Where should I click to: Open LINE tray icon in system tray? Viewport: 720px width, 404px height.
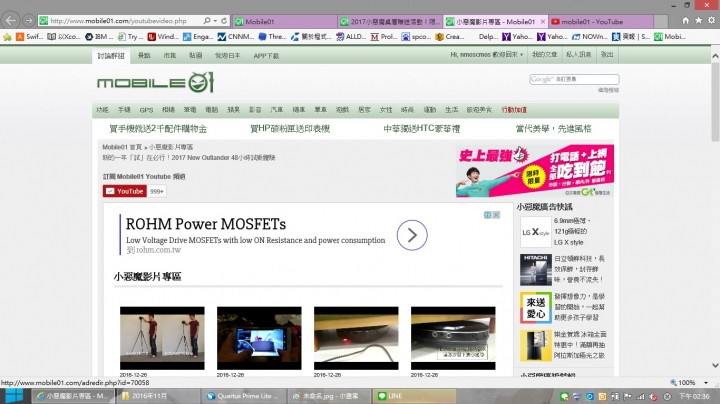click(564, 396)
